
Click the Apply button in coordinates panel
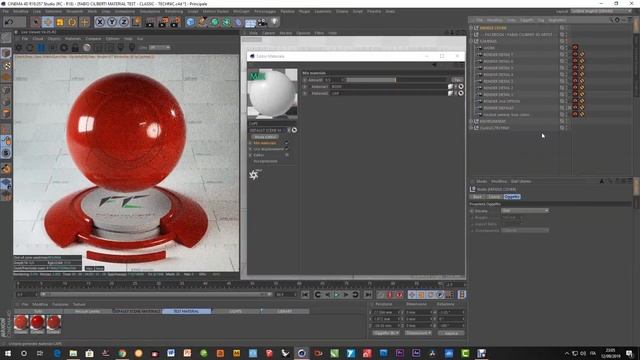point(451,333)
